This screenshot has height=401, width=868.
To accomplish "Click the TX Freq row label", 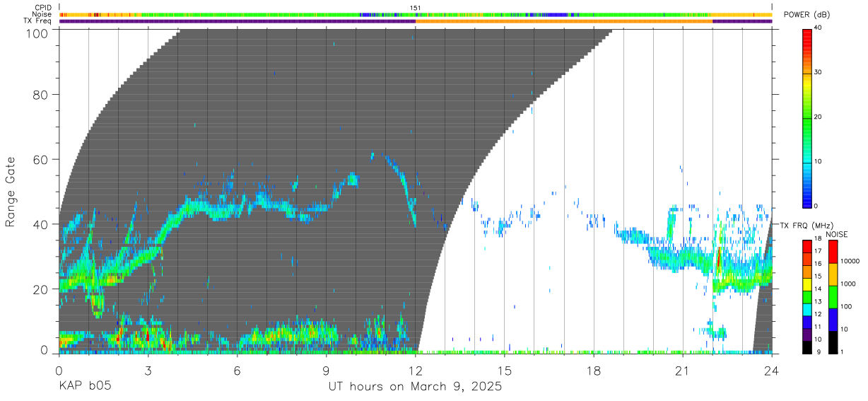I will point(38,21).
